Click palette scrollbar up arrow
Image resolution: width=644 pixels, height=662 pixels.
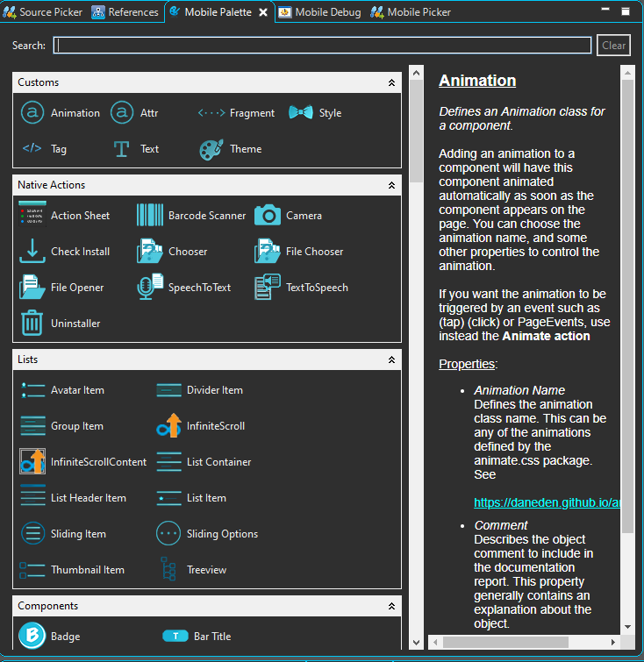click(x=416, y=73)
